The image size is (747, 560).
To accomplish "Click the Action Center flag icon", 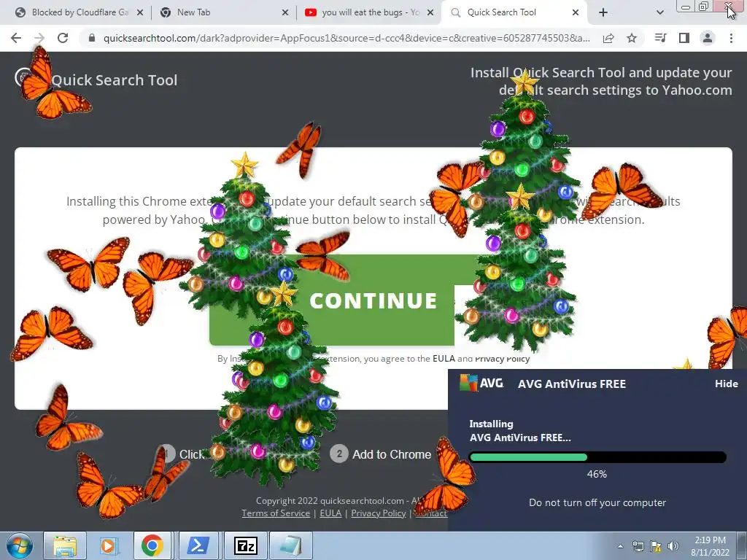I will click(x=656, y=546).
